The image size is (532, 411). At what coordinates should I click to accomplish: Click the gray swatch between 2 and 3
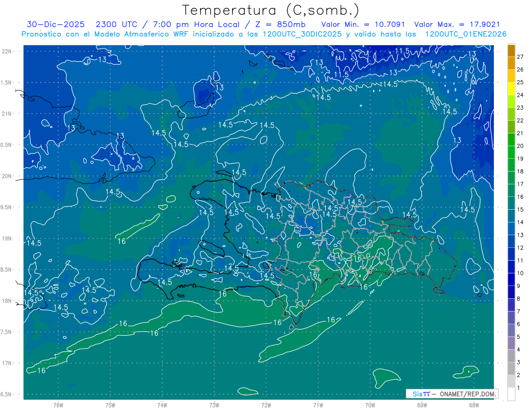click(511, 369)
